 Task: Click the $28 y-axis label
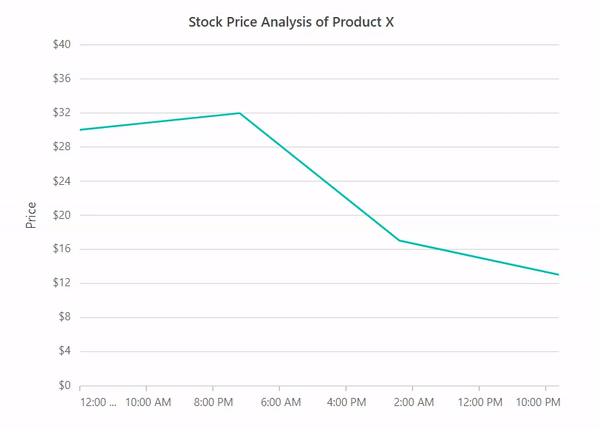click(x=61, y=147)
